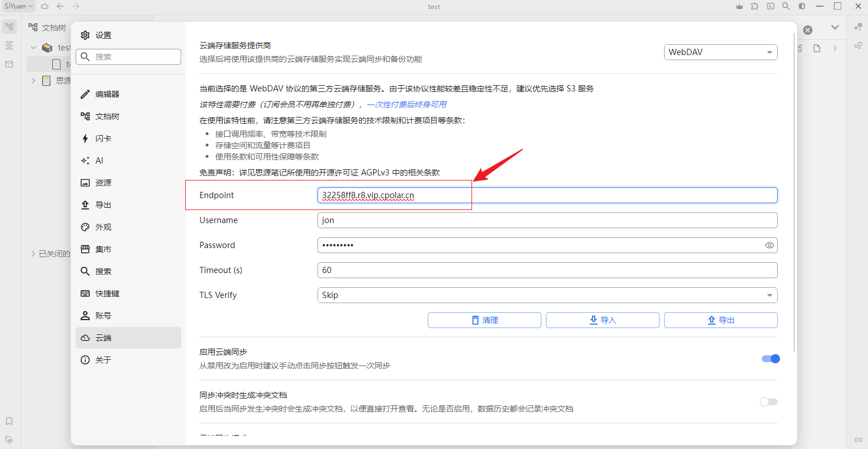Show password with the eye icon
This screenshot has width=868, height=449.
(770, 245)
